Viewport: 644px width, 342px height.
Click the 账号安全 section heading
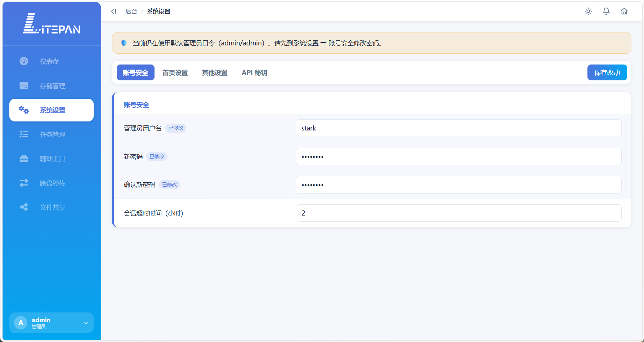136,105
